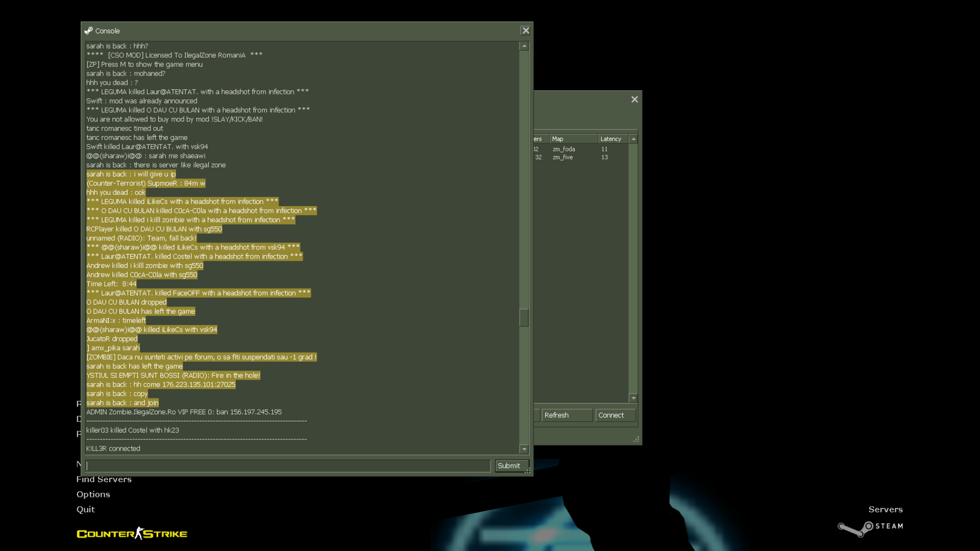The height and width of the screenshot is (551, 980).
Task: Click Connect in the server browser
Action: click(x=616, y=415)
